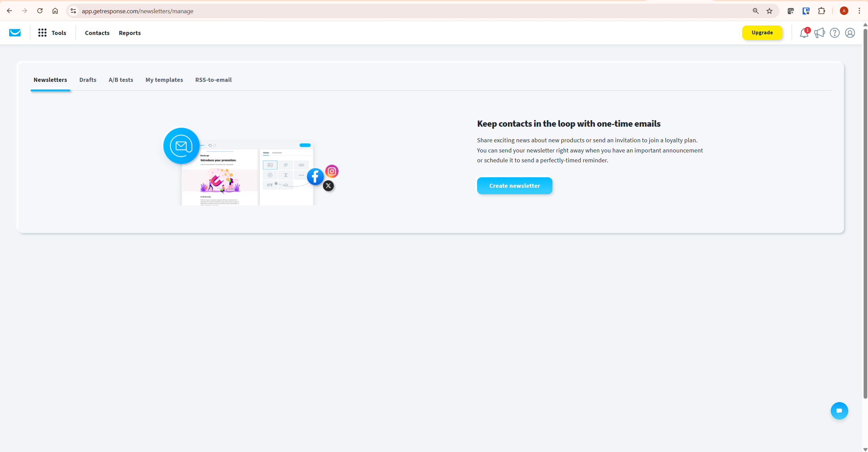Open the Contacts menu

[97, 33]
